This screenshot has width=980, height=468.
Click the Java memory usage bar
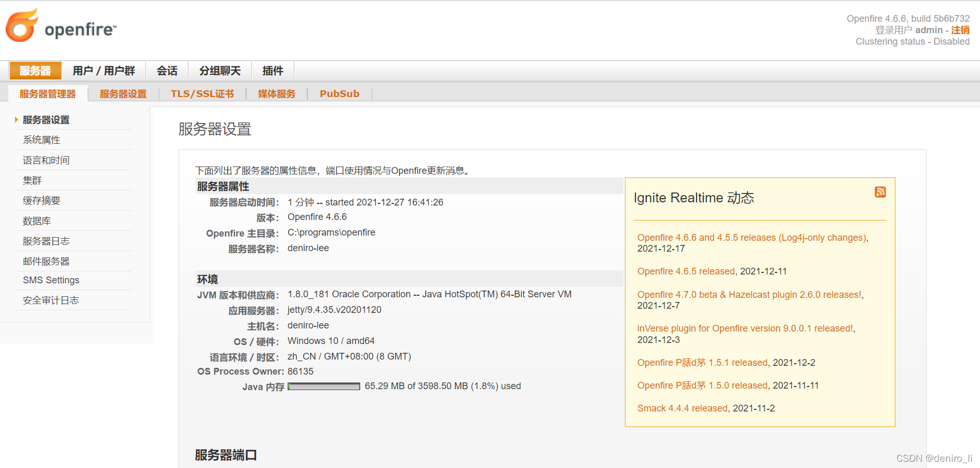324,387
